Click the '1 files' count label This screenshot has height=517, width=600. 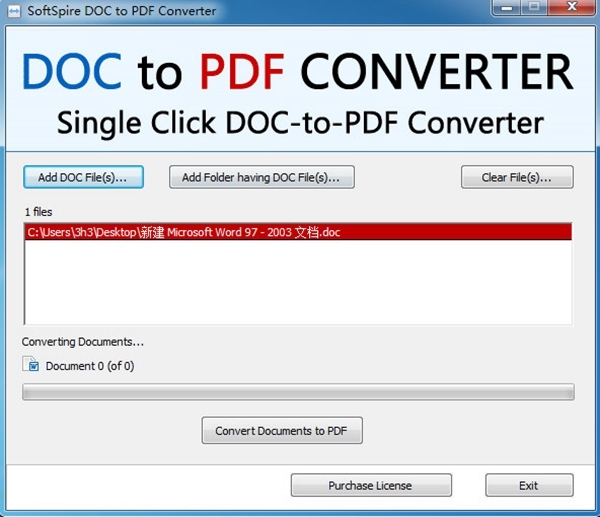(x=38, y=212)
